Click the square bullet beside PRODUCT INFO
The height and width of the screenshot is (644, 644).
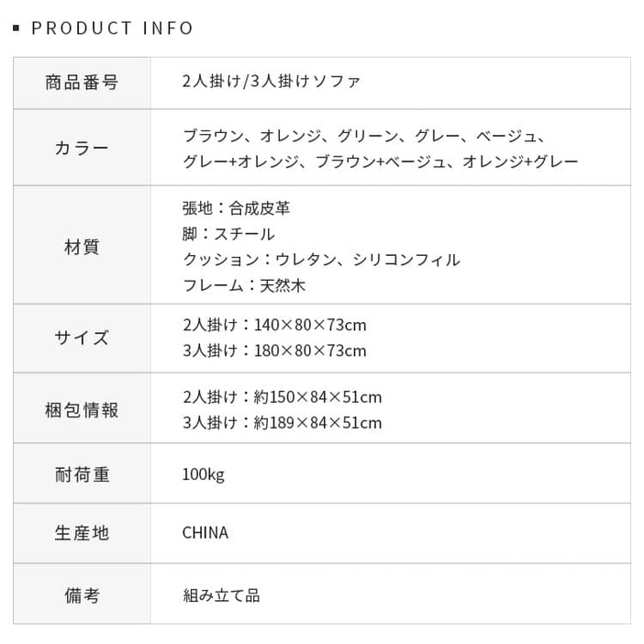pyautogui.click(x=17, y=28)
